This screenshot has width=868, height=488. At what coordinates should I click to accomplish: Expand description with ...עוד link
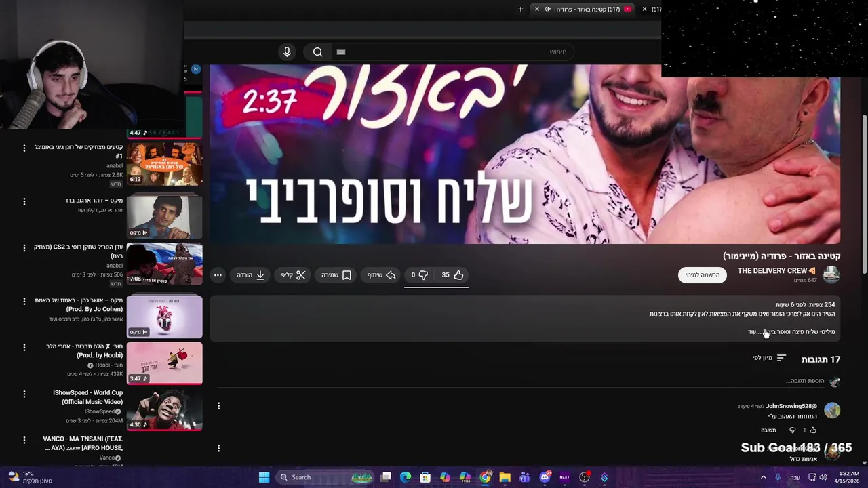coord(755,331)
